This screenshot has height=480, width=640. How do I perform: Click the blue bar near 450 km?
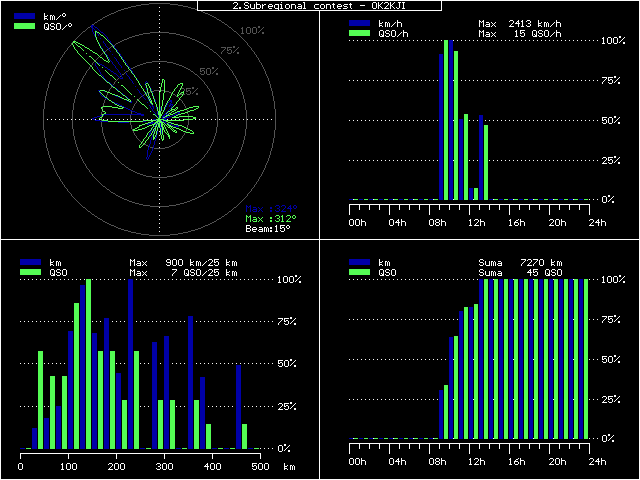click(x=239, y=407)
